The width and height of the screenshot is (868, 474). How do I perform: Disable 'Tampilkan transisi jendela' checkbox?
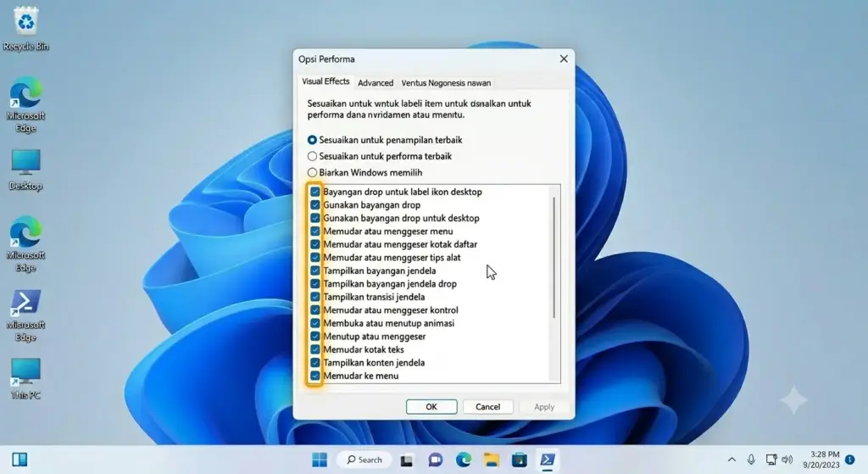point(315,297)
